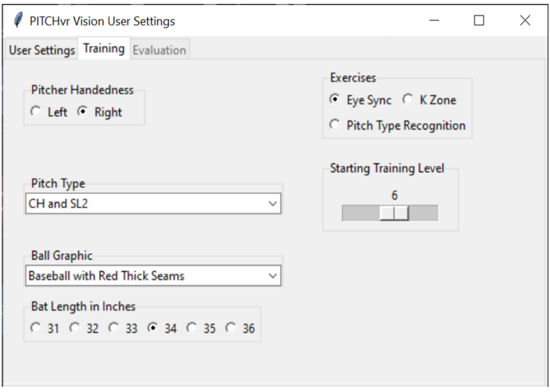Select the Training tab
The image size is (550, 392).
[x=104, y=48]
